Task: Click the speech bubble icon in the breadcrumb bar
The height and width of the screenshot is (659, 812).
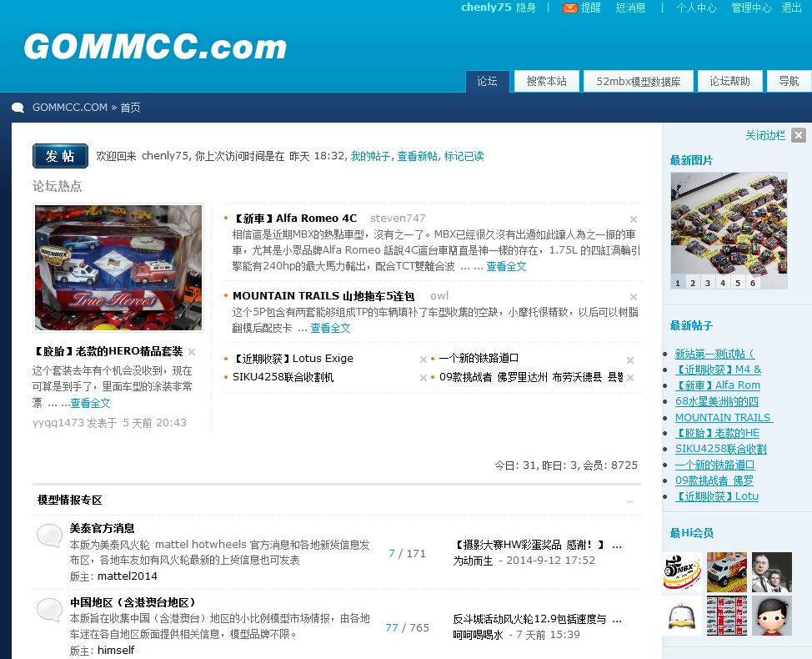Action: tap(18, 108)
